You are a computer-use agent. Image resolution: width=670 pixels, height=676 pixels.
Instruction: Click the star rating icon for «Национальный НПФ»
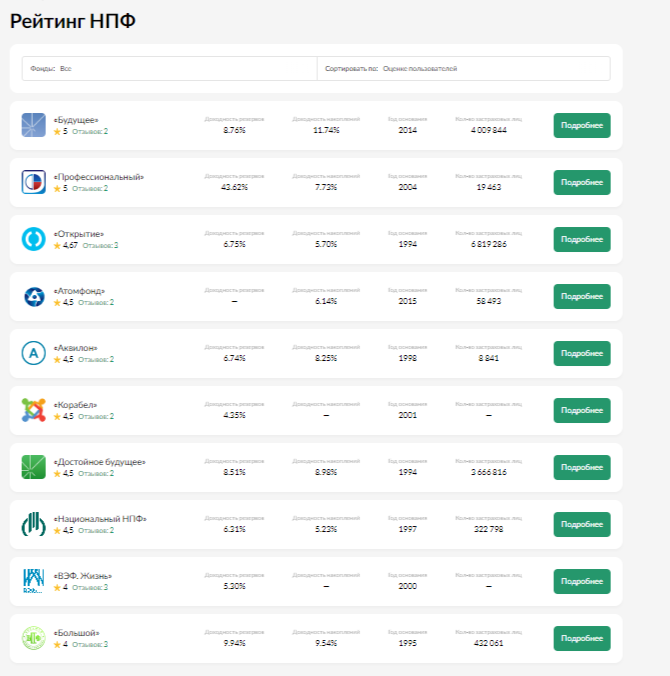pos(57,530)
